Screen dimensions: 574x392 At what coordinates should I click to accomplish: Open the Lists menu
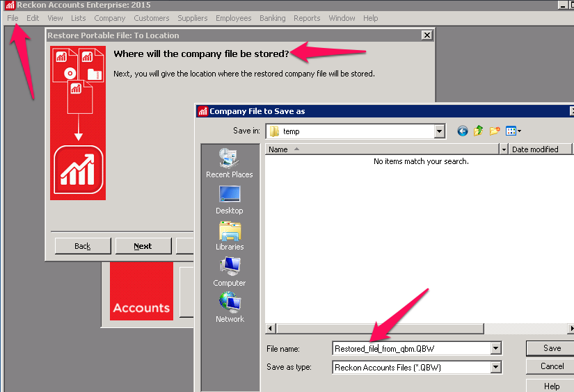79,18
